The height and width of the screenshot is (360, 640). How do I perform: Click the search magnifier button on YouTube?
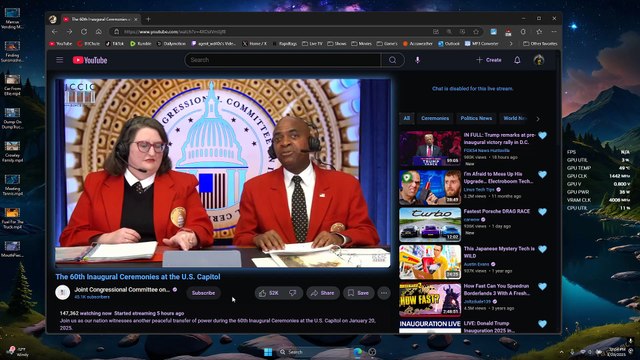pyautogui.click(x=392, y=60)
